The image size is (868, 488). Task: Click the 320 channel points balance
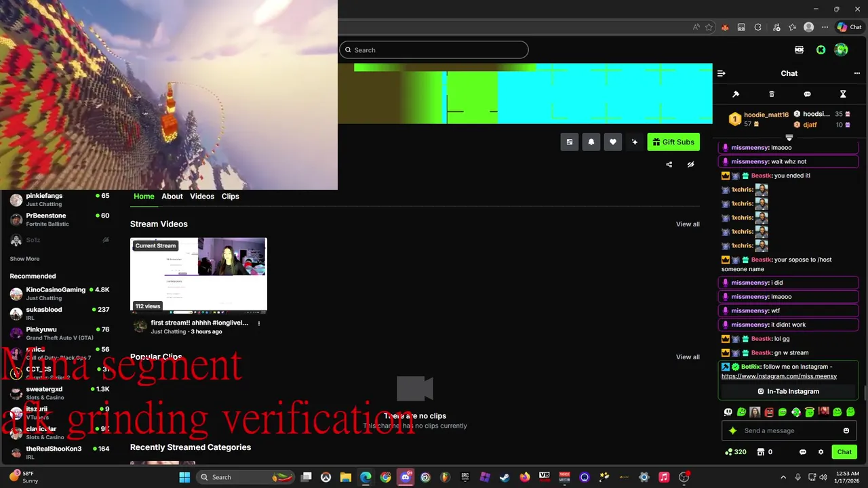pyautogui.click(x=736, y=452)
